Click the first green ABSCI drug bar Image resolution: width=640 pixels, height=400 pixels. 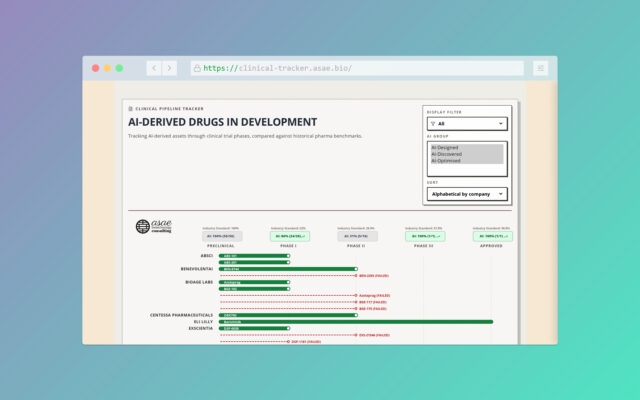pyautogui.click(x=254, y=256)
